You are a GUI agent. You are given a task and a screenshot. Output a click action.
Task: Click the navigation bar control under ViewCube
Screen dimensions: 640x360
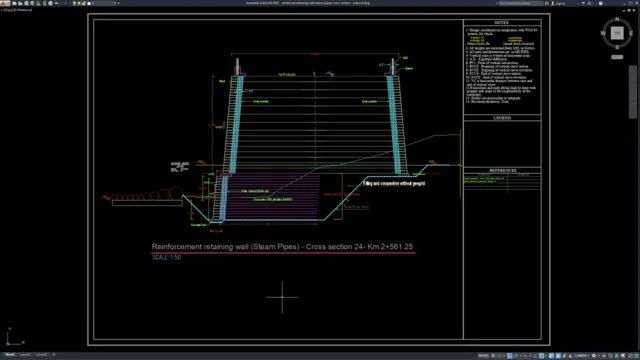coord(617,57)
